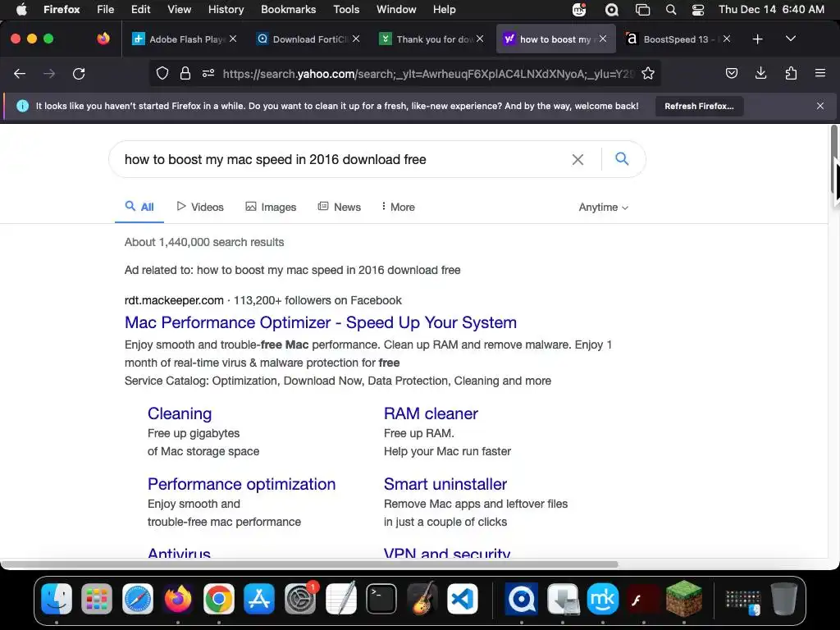Open Spotlight search in the menu bar
Viewport: 840px width, 630px height.
(x=671, y=9)
